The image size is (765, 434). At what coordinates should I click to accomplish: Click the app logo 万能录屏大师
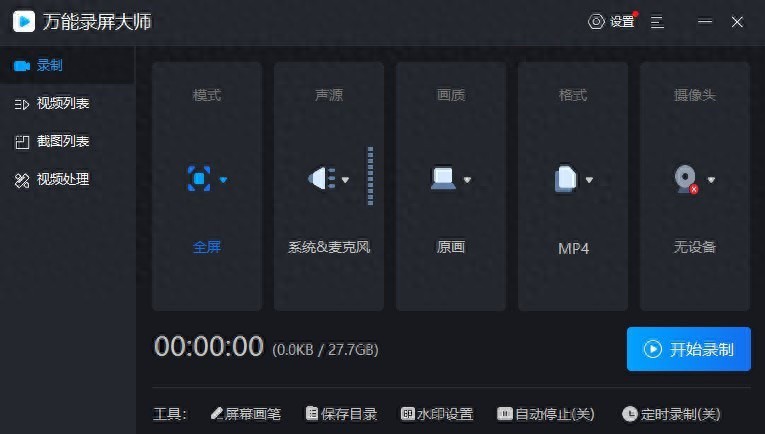[x=24, y=21]
